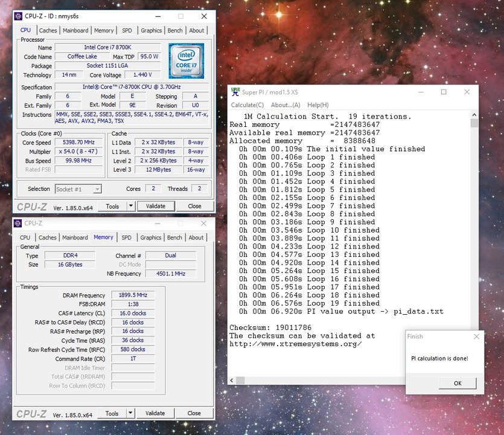Select SPD tab in bottom CPU-Z window
504x435 pixels.
click(126, 237)
